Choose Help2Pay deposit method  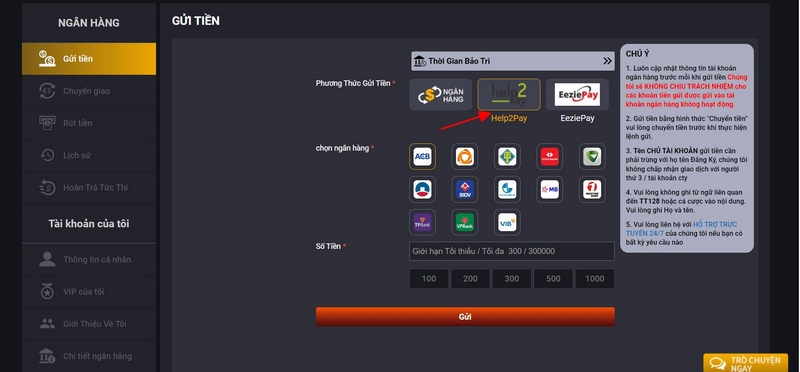(x=509, y=94)
